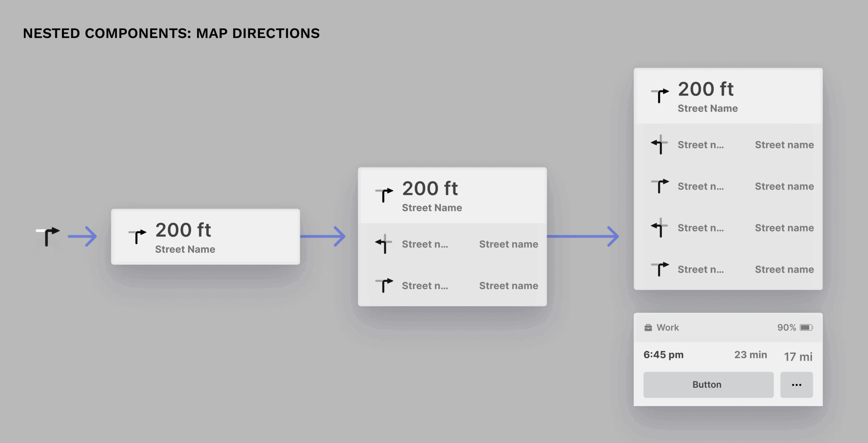Click the 90% battery percentage

tap(787, 327)
